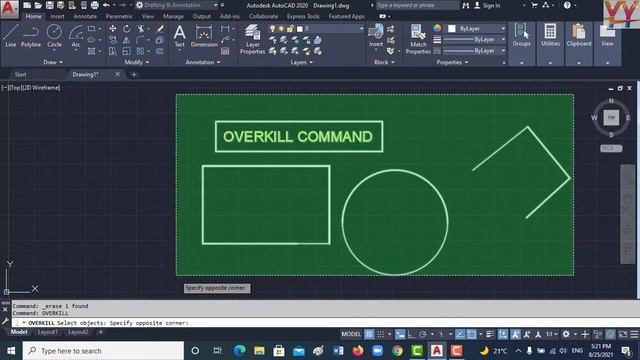This screenshot has width=640, height=360.
Task: Expand the Layers panel dropdown
Action: pos(301,62)
